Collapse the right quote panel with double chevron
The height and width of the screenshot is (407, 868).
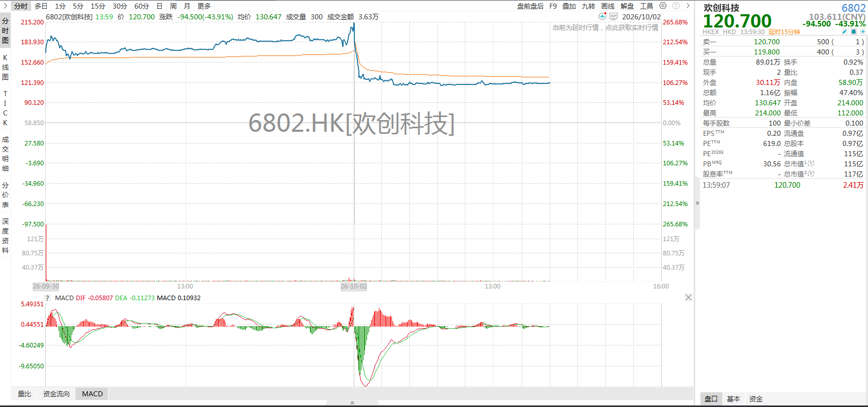point(697,203)
